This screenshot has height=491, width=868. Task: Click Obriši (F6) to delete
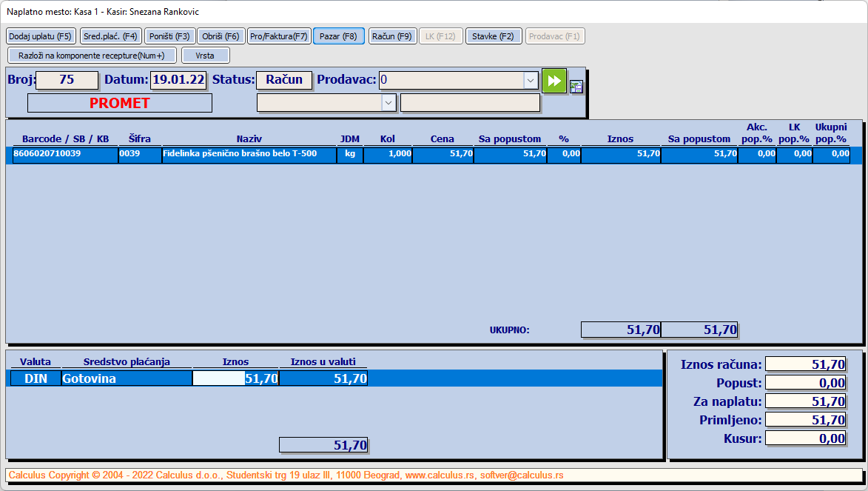coord(221,36)
